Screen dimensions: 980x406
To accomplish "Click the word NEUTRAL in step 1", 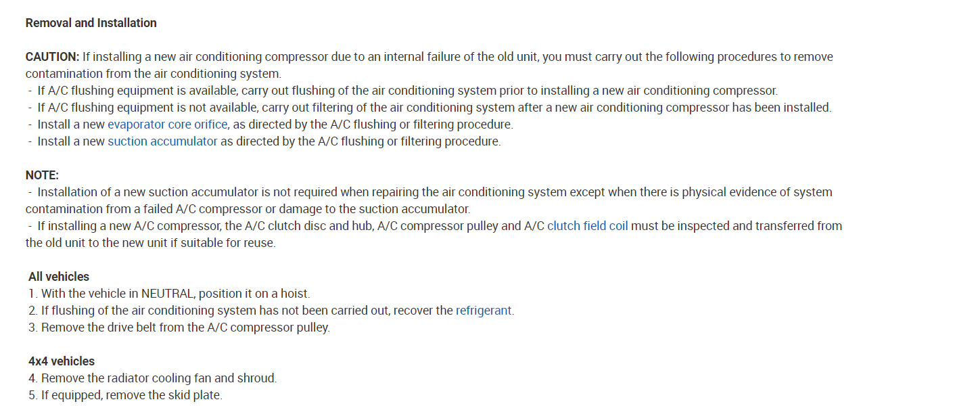I will (167, 294).
